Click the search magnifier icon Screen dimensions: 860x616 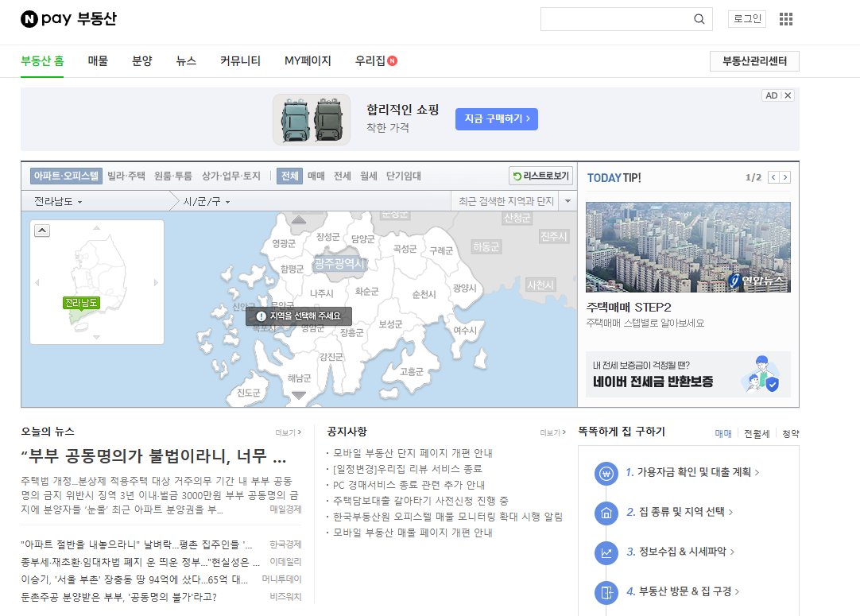tap(699, 19)
